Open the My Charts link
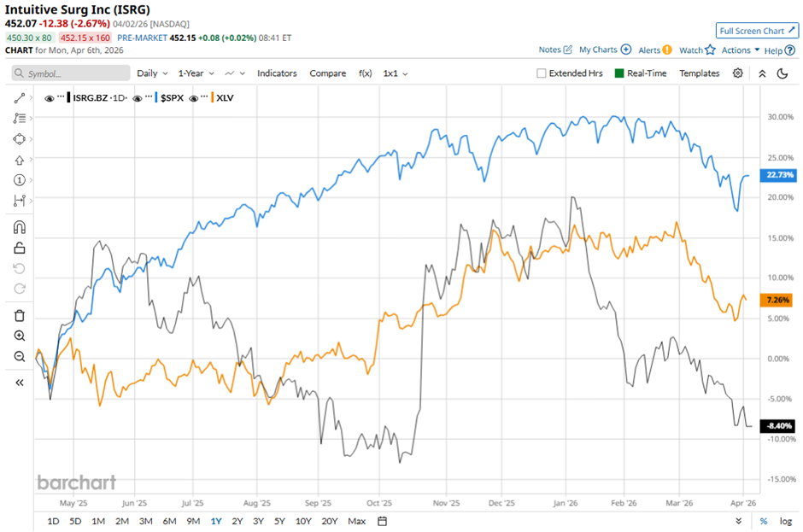Screen dimensions: 803x532 coord(604,50)
